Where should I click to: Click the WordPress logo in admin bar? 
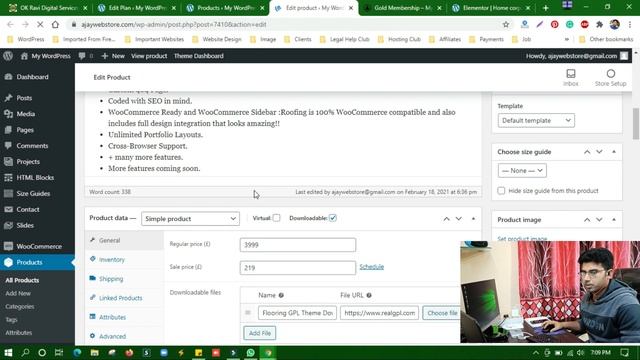(x=8, y=56)
